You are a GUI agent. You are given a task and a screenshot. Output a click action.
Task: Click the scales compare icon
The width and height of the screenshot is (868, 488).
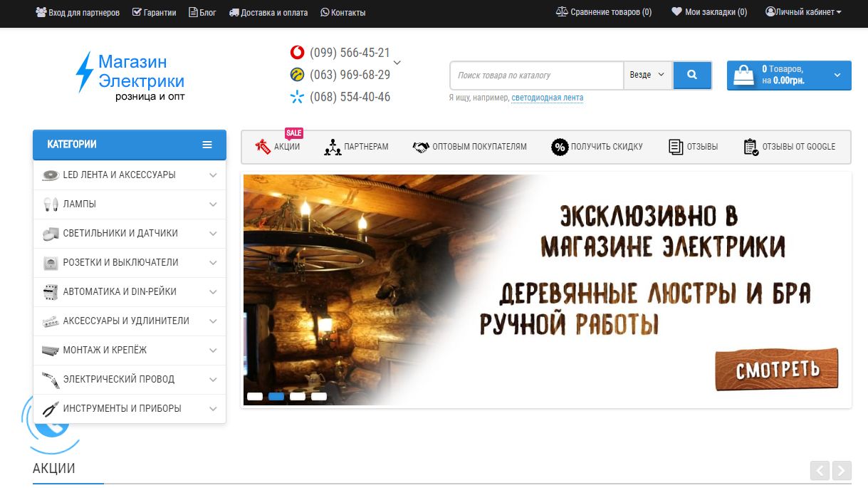(562, 12)
